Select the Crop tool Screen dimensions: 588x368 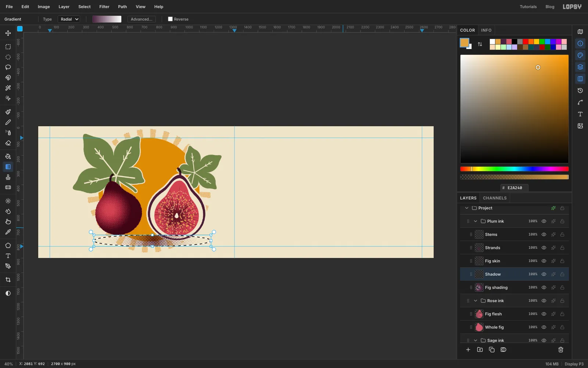click(8, 280)
